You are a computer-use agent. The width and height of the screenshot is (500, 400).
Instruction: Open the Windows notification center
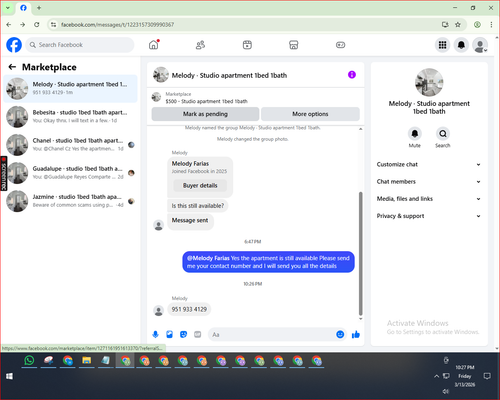[487, 376]
